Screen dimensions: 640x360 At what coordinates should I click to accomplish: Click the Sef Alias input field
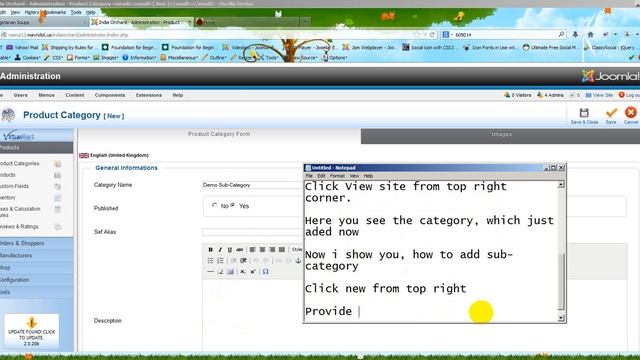[x=252, y=232]
